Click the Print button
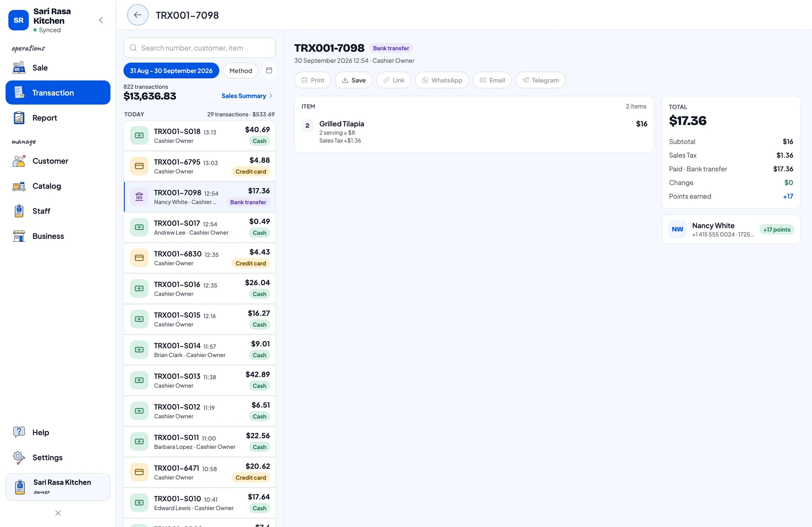Viewport: 812px width, 527px height. [313, 80]
